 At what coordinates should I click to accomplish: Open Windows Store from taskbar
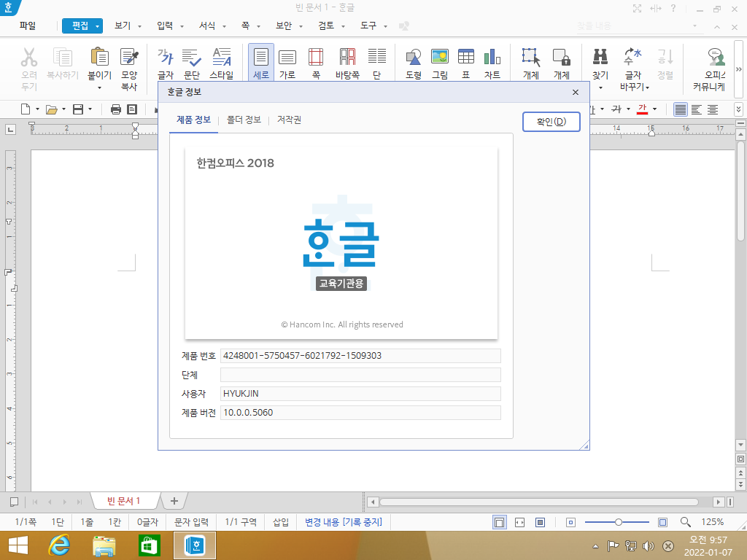(149, 545)
